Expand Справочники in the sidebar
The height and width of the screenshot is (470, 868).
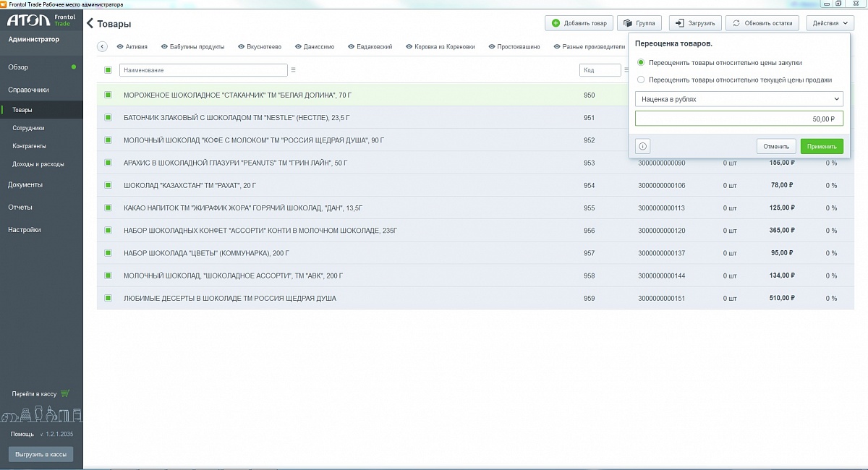(28, 90)
